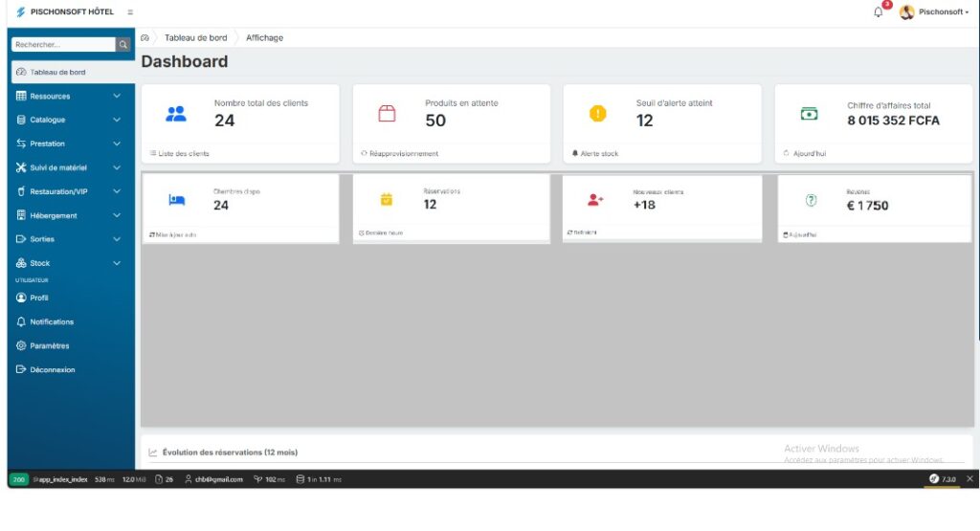Screen dimensions: 980x531
Task: Click the dashboard icon in the breadcrumb
Action: coord(145,38)
